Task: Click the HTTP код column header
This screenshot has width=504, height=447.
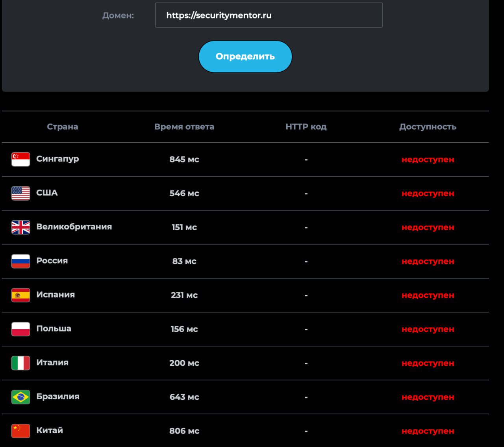Action: pos(306,127)
